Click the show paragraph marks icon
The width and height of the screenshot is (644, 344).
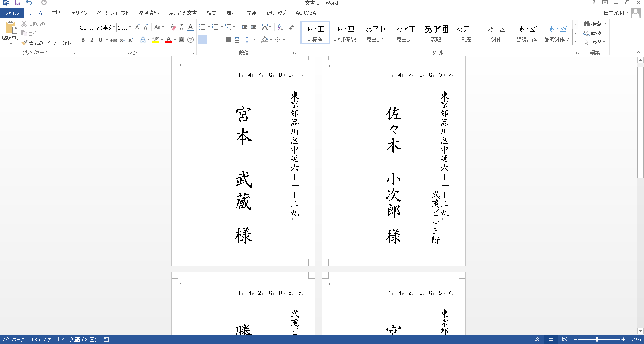click(292, 27)
